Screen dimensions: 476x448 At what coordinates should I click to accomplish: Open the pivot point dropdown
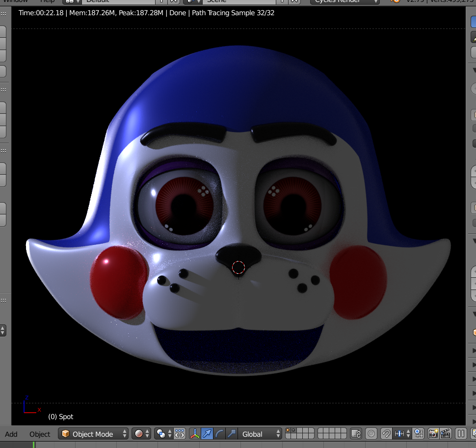pyautogui.click(x=163, y=434)
